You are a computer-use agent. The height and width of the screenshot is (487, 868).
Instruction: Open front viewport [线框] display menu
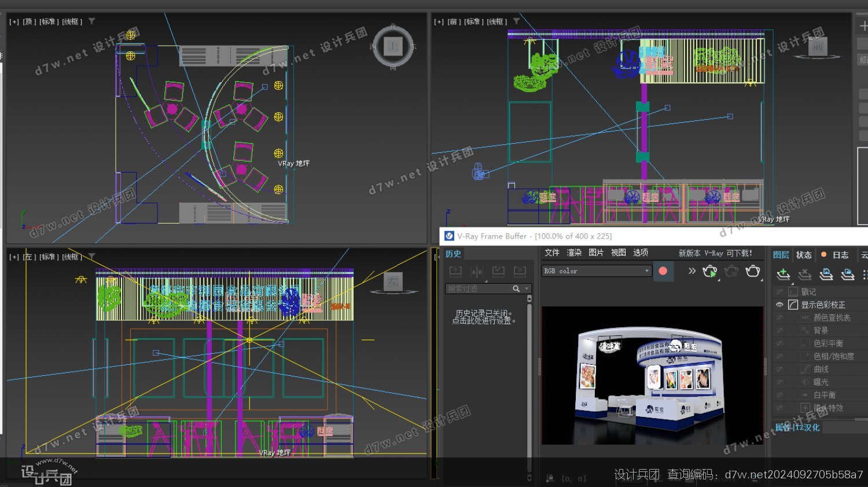click(496, 21)
